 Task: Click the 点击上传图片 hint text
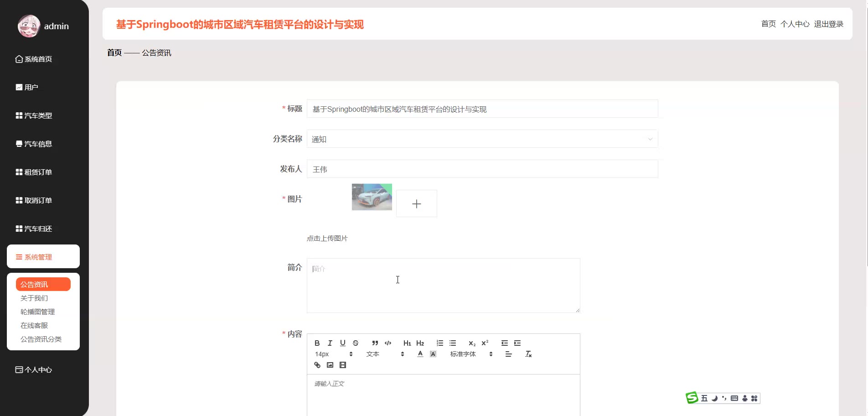(x=327, y=239)
